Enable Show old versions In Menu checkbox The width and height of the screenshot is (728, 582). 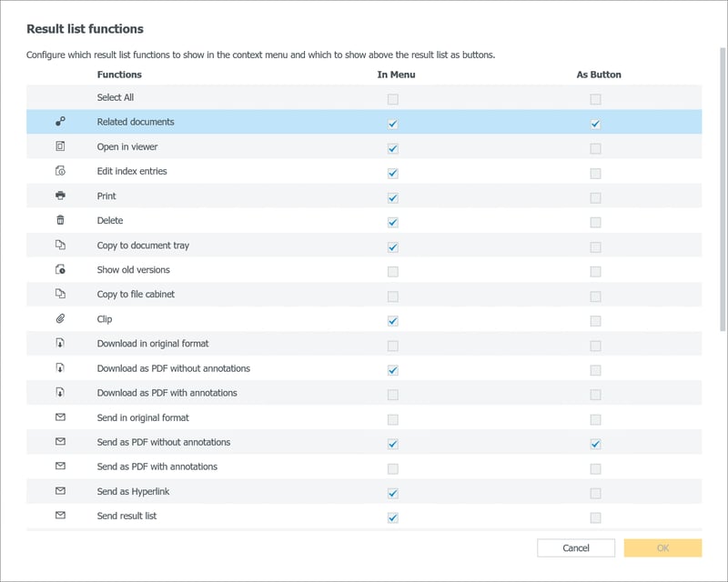pyautogui.click(x=393, y=271)
